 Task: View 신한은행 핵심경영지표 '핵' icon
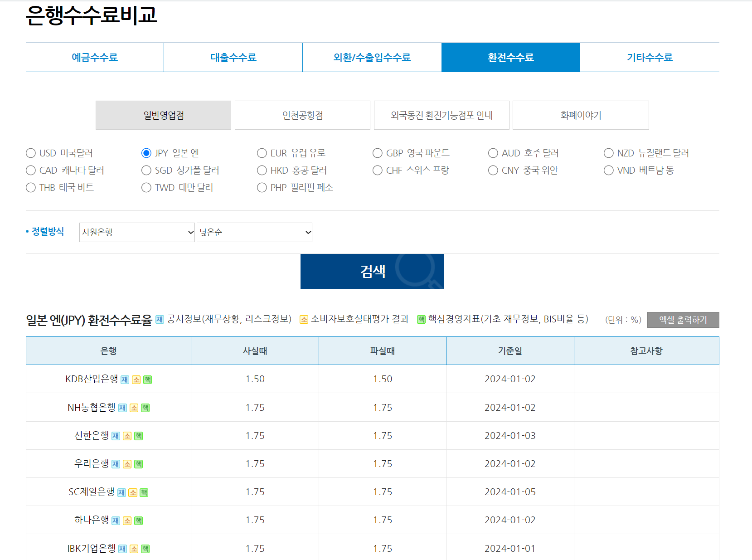coord(139,436)
